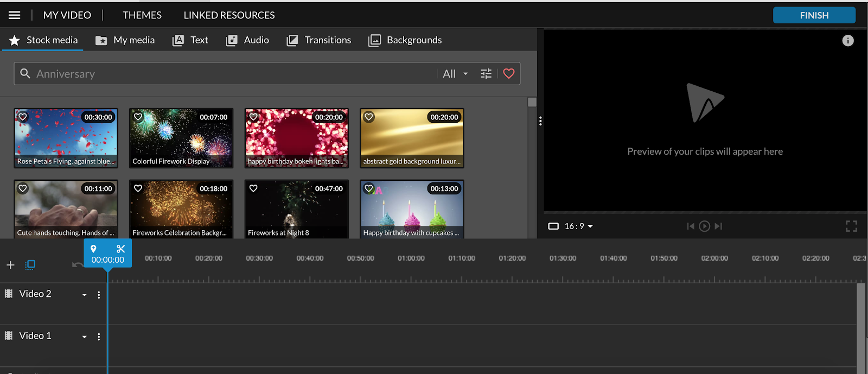Click the undo arrow icon
Image resolution: width=868 pixels, height=374 pixels.
pos(78,264)
